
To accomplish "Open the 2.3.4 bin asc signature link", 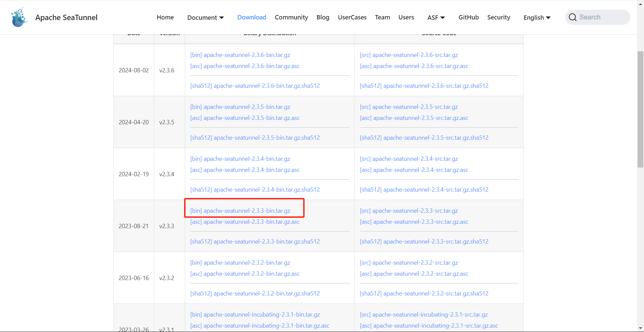I will point(245,170).
